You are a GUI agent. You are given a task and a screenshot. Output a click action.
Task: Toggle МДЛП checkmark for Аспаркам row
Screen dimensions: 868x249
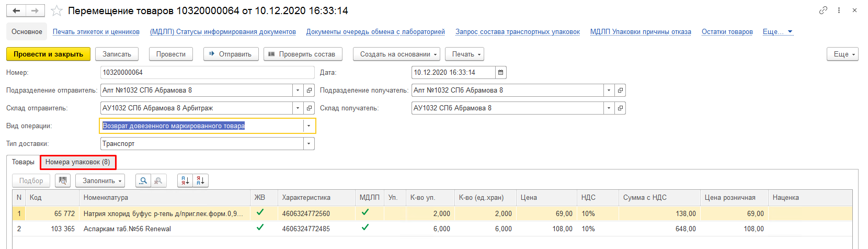coord(365,228)
